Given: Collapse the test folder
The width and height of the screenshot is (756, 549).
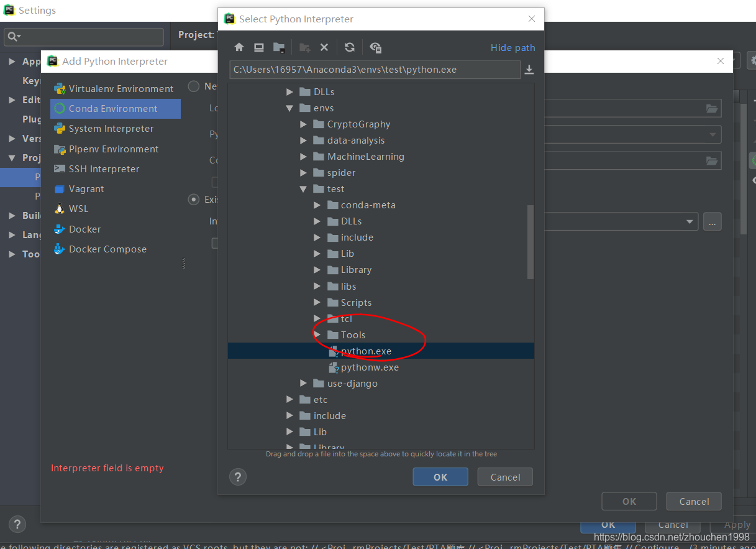Looking at the screenshot, I should coord(303,189).
